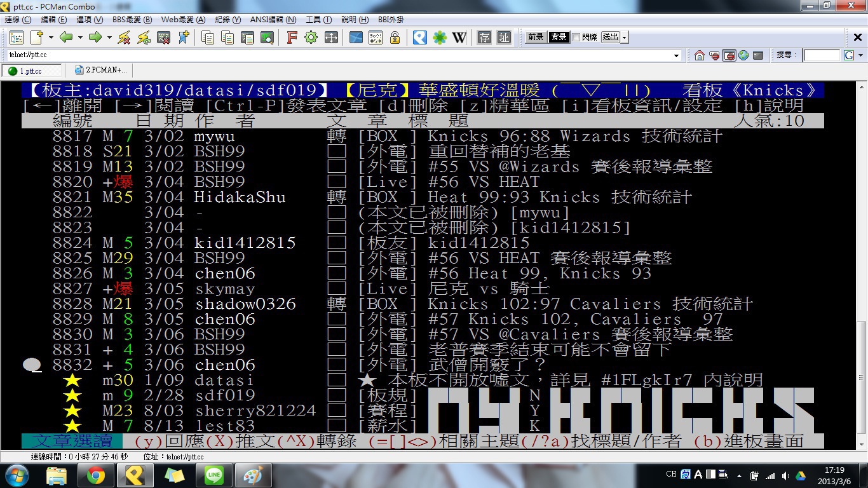The width and height of the screenshot is (868, 488).
Task: Click the 送出 send button
Action: click(611, 37)
